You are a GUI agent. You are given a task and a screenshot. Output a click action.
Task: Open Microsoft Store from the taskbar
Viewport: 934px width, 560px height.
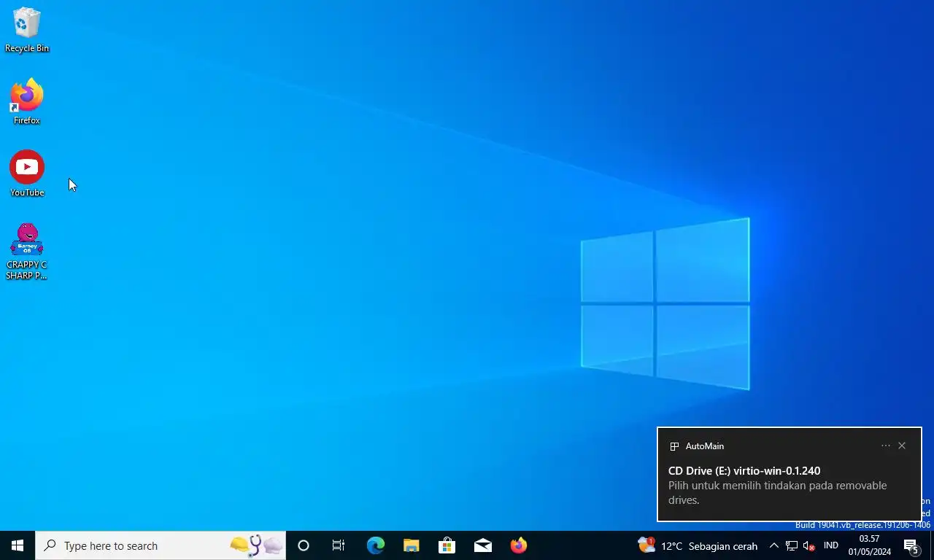click(447, 545)
